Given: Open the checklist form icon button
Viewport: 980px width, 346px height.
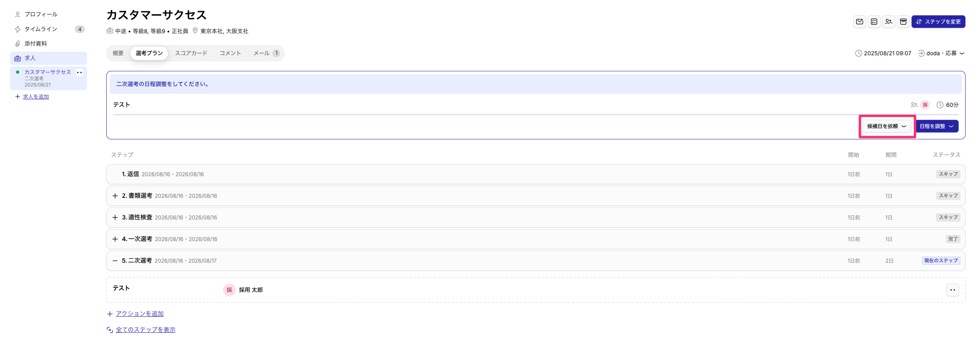Looking at the screenshot, I should (874, 22).
